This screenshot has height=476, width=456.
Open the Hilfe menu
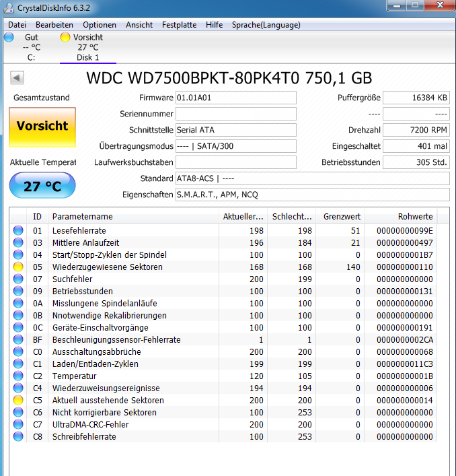(214, 25)
